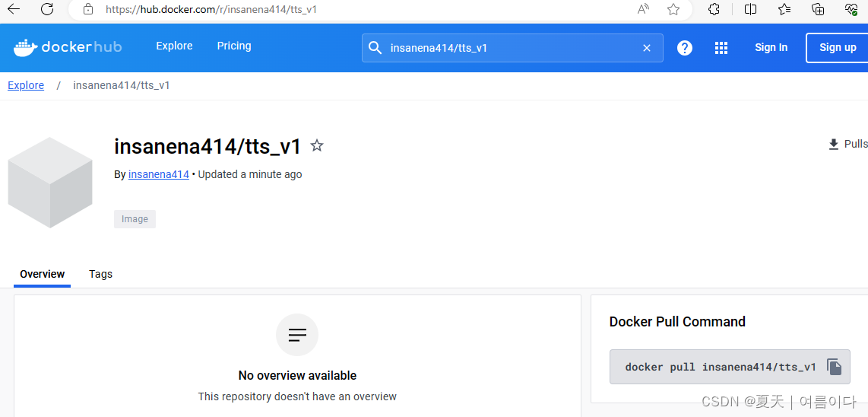The width and height of the screenshot is (868, 417).
Task: Open browser Extensions puzzle icon
Action: tap(714, 9)
